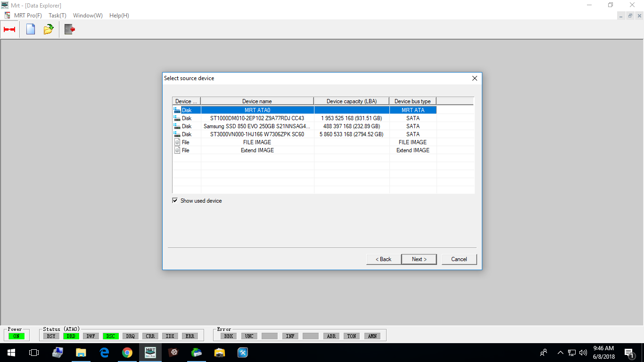The height and width of the screenshot is (362, 644).
Task: Click the open folder toolbar icon
Action: click(x=49, y=29)
